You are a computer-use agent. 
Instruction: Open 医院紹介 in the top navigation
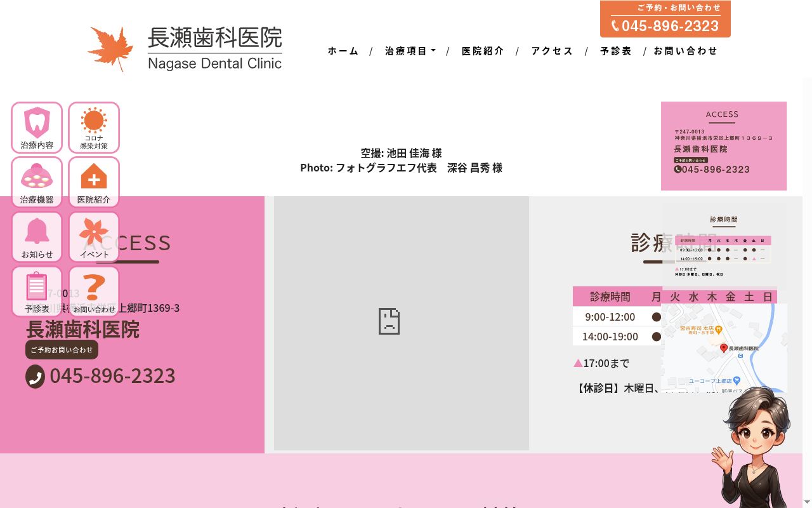(x=483, y=51)
